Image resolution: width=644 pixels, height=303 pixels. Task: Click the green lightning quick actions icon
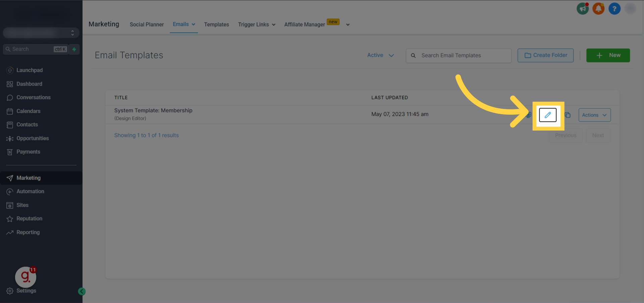coord(74,49)
